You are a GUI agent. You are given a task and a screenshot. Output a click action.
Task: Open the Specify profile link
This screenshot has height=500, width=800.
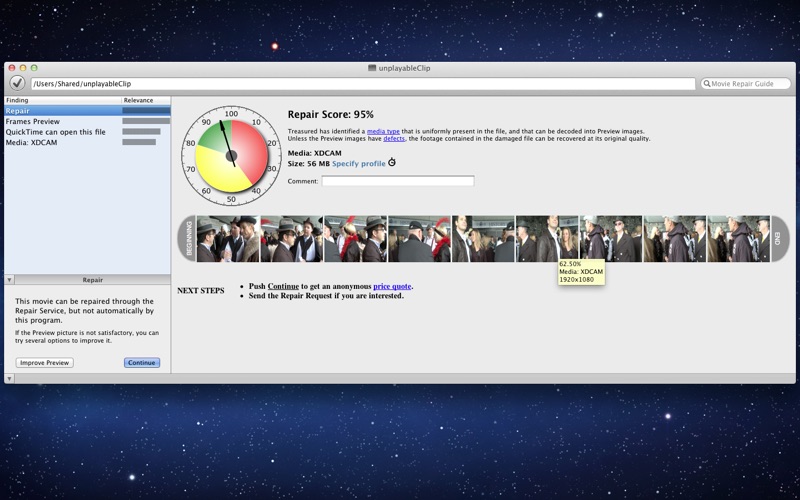tap(359, 164)
